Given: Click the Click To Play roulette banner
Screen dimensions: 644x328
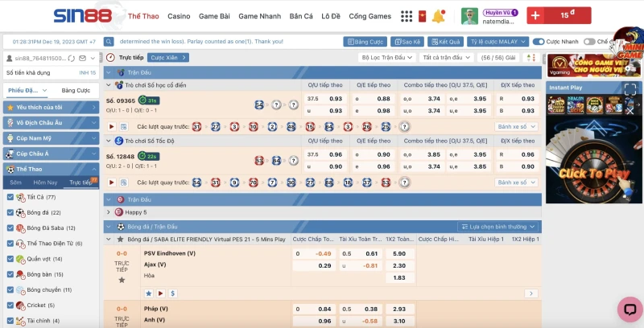Looking at the screenshot, I should [x=594, y=162].
